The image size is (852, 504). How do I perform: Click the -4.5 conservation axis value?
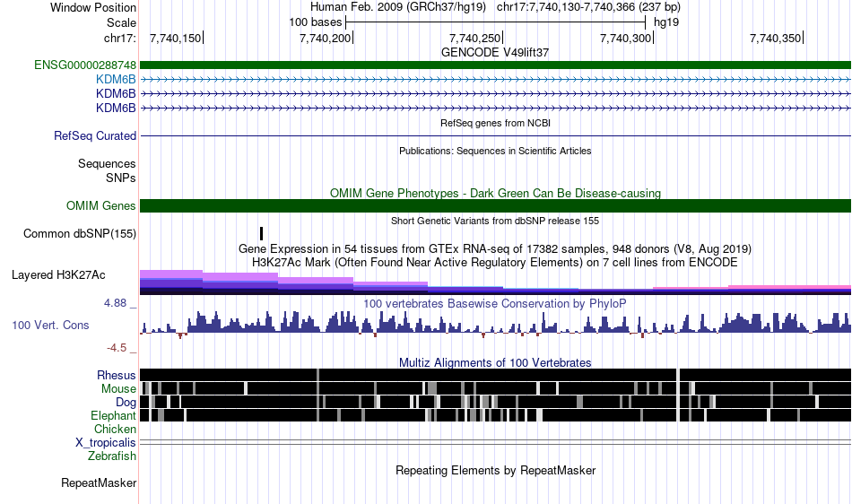tap(117, 348)
